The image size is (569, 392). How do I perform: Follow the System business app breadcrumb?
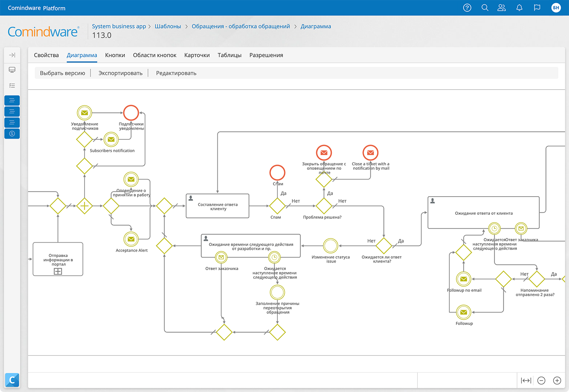[119, 26]
